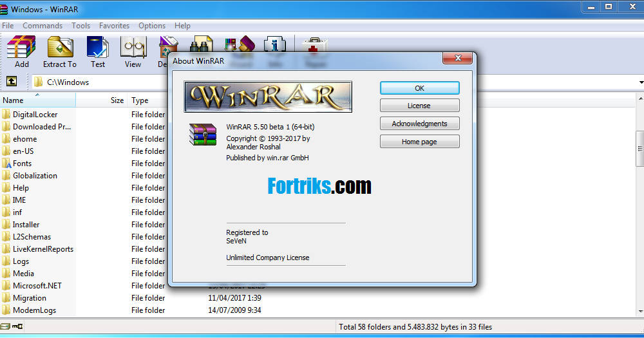Click the Media folder icon
This screenshot has height=338, width=644.
coord(6,273)
